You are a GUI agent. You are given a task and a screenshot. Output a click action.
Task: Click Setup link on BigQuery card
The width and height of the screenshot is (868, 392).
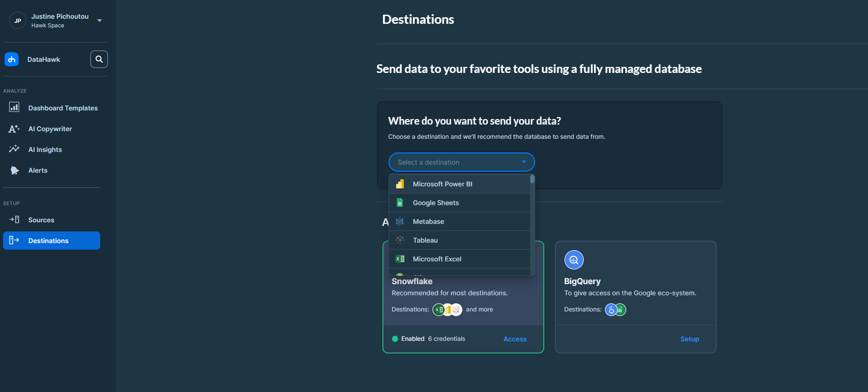pos(689,339)
